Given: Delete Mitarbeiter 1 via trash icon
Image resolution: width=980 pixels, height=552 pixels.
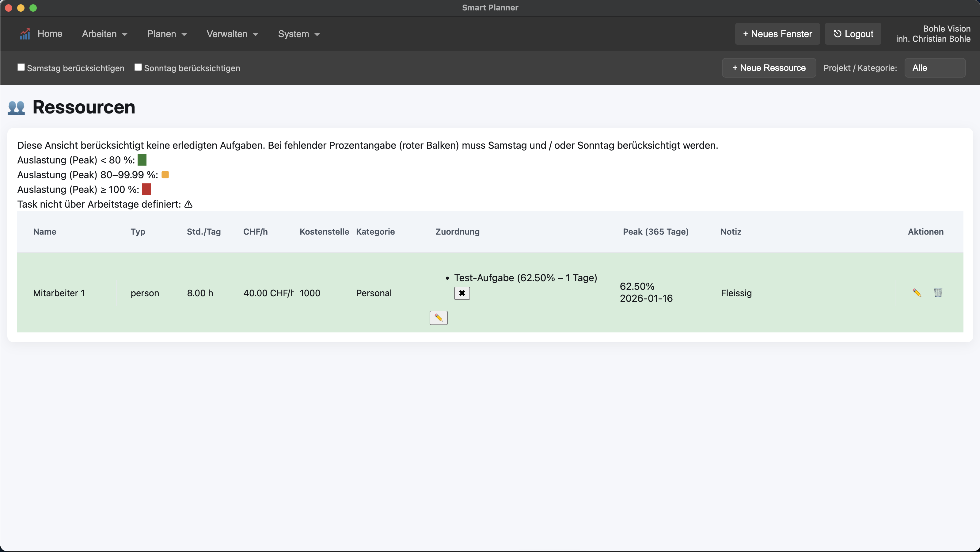Looking at the screenshot, I should pyautogui.click(x=938, y=293).
